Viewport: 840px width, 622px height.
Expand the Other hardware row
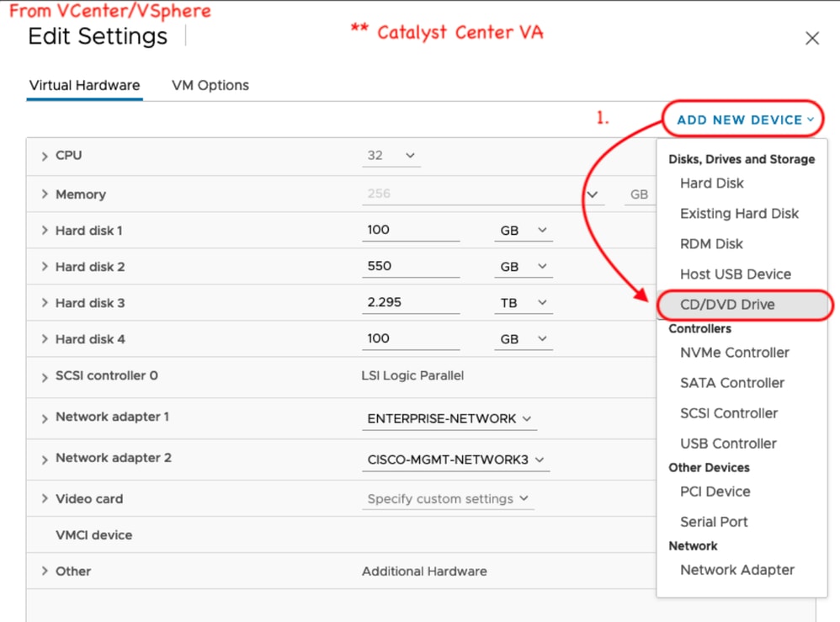pyautogui.click(x=45, y=571)
